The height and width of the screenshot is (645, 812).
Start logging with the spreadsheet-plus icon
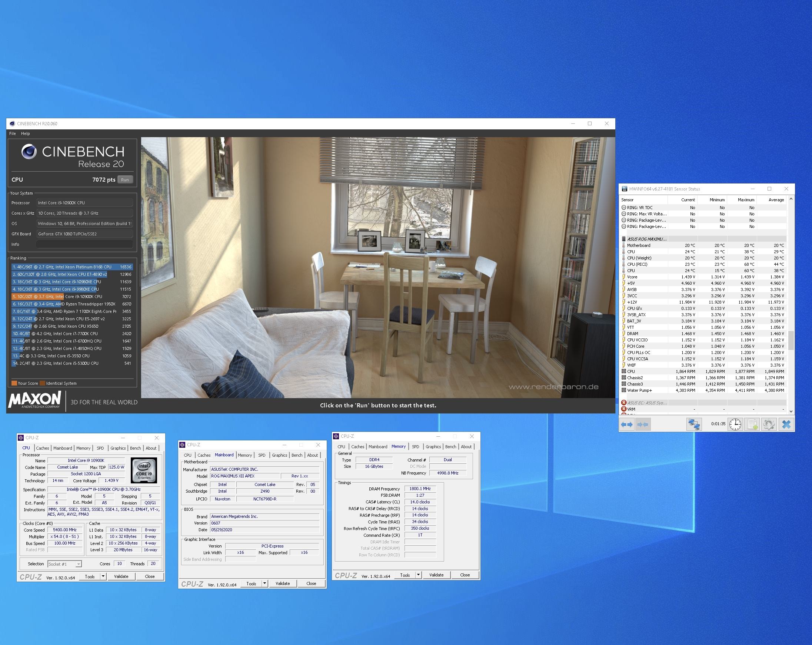coord(752,424)
